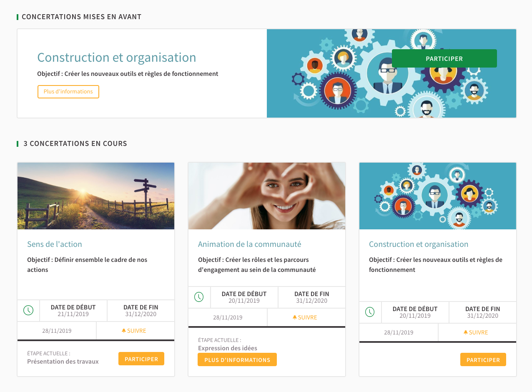Screen dimensions: 532x392
Task: Click Participer on Sens de l'action card
Action: tap(141, 359)
